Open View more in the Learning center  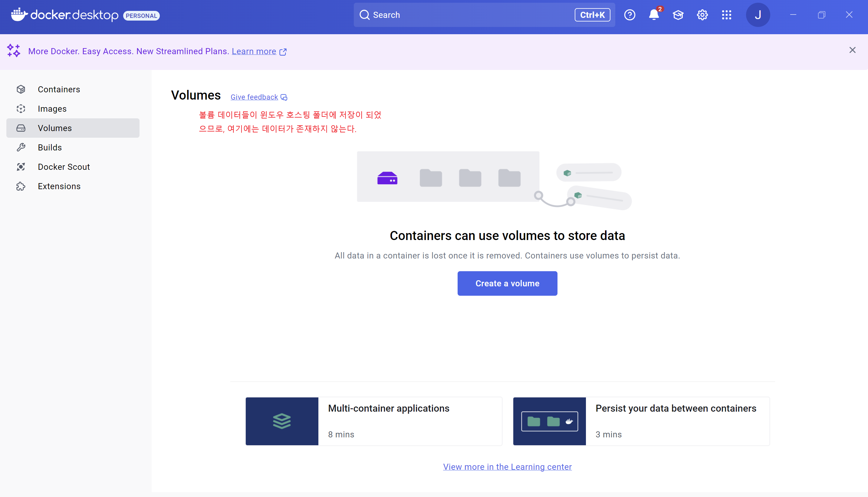click(507, 467)
